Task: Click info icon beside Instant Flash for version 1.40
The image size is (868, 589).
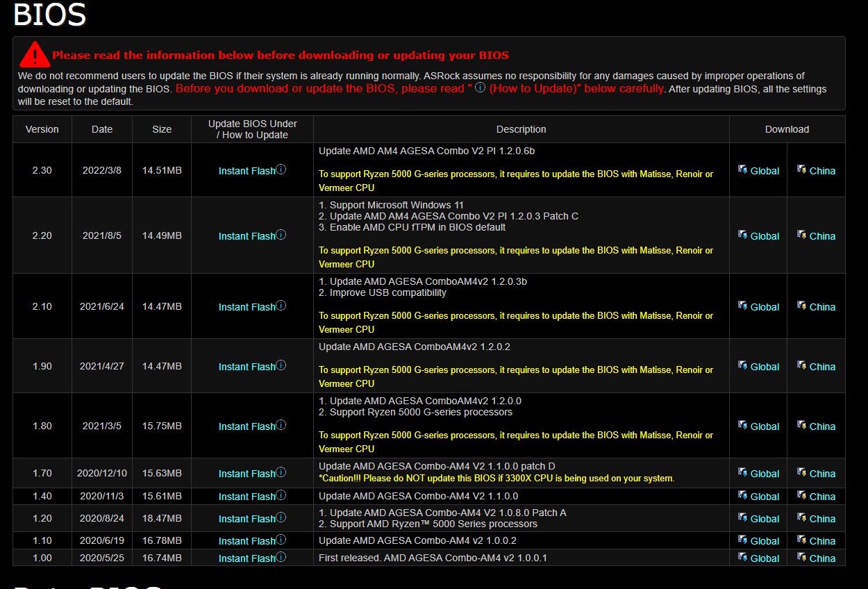Action: click(x=281, y=495)
